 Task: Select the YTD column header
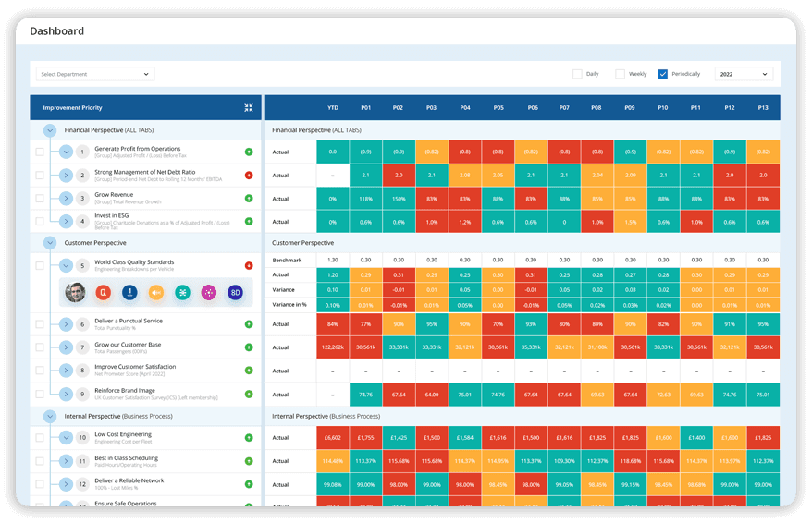pyautogui.click(x=333, y=108)
